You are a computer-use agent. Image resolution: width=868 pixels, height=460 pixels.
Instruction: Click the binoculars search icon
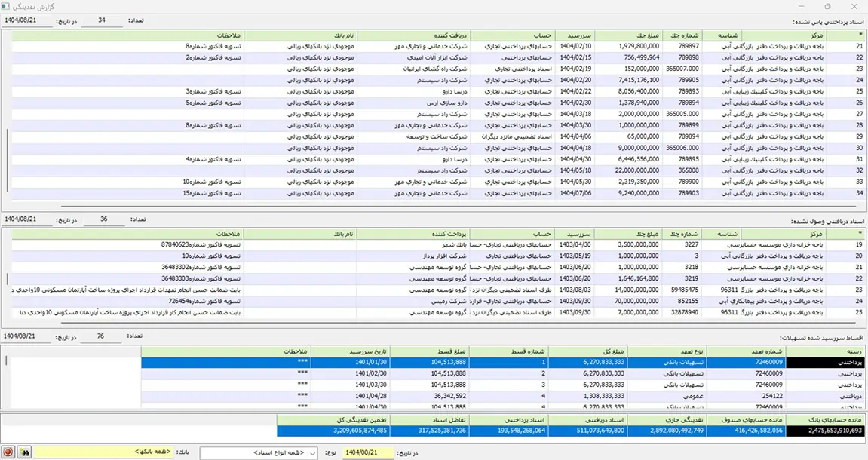tap(24, 452)
